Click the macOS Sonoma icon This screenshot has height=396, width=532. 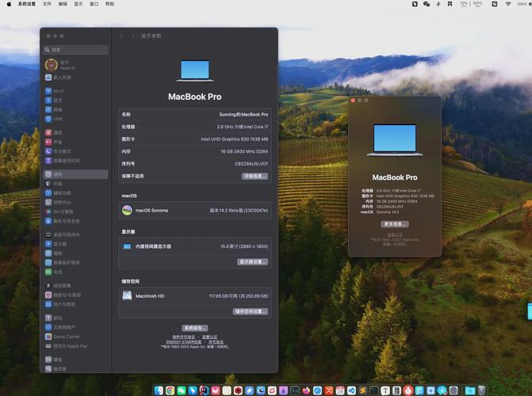tap(127, 211)
